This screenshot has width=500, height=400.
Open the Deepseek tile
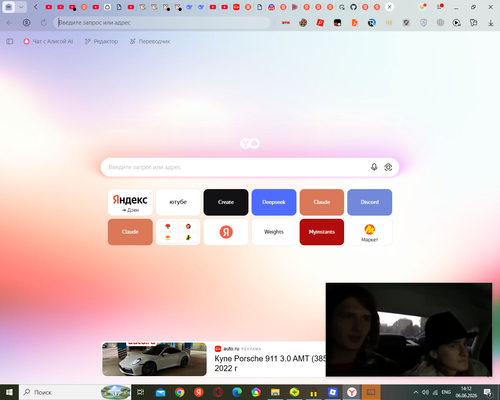click(274, 202)
